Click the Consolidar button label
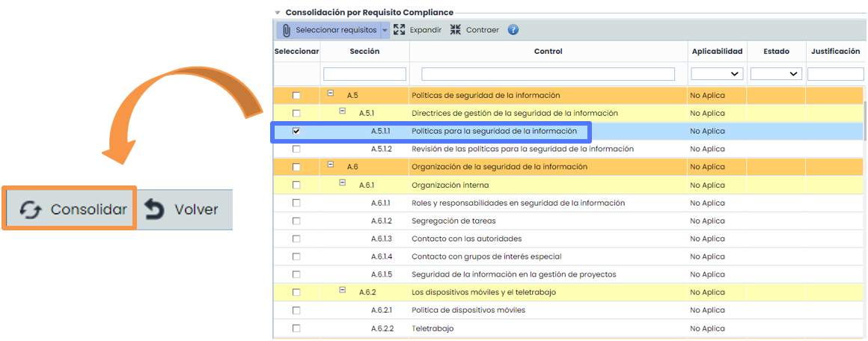The image size is (868, 341). click(89, 210)
